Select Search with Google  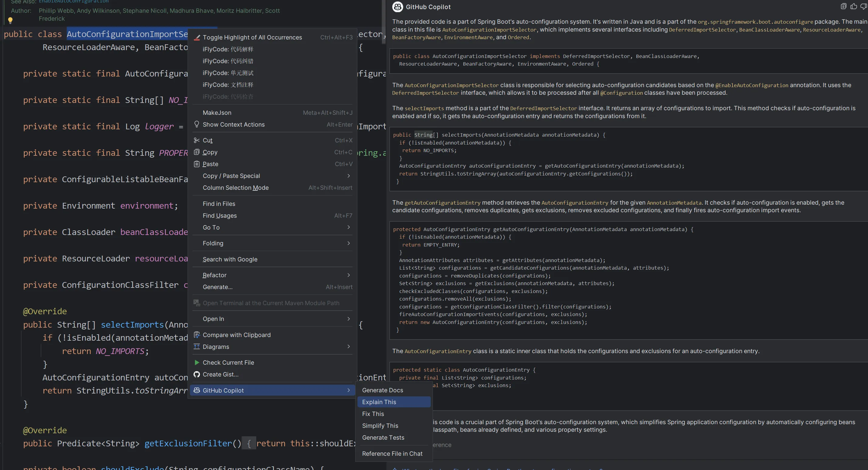pyautogui.click(x=273, y=259)
